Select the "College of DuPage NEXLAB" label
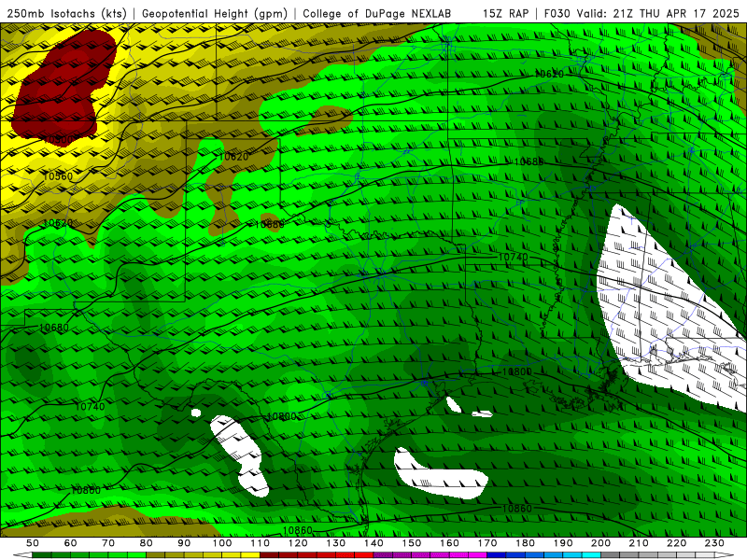The width and height of the screenshot is (747, 560). (x=377, y=14)
